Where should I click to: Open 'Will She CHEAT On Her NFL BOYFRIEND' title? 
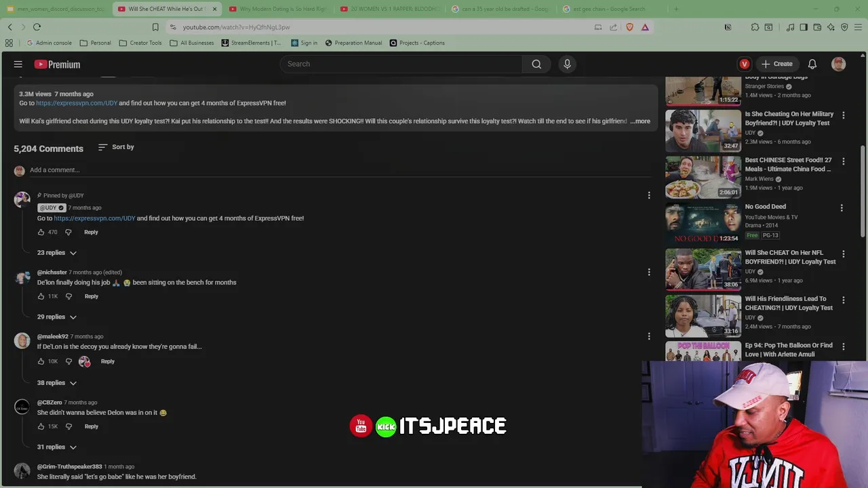point(790,257)
